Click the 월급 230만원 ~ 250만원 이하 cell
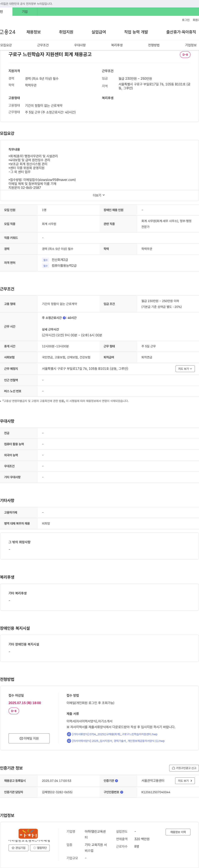199x868 pixels. pos(160,301)
